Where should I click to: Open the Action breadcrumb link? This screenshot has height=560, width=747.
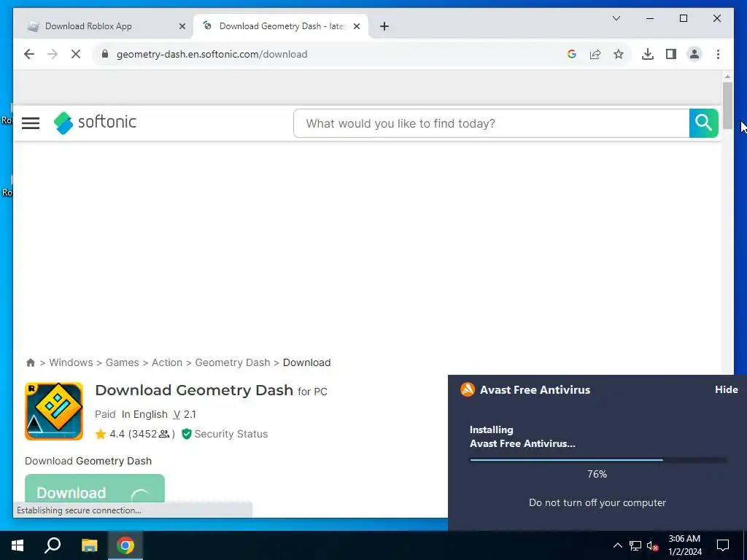[x=167, y=363]
